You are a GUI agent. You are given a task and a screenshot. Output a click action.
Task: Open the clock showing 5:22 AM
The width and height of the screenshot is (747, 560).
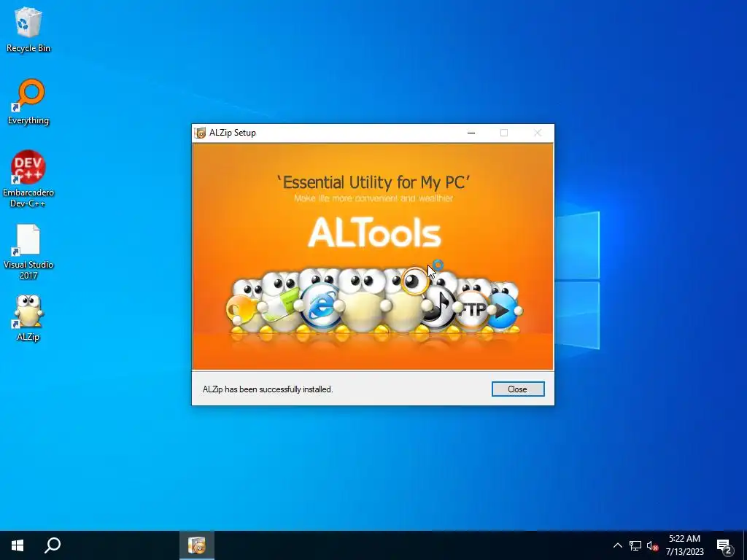tap(684, 545)
